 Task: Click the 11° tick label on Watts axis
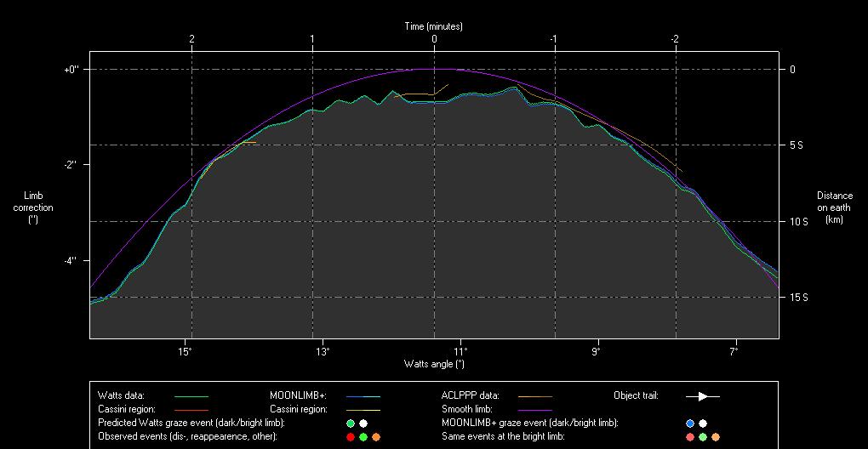coord(460,351)
